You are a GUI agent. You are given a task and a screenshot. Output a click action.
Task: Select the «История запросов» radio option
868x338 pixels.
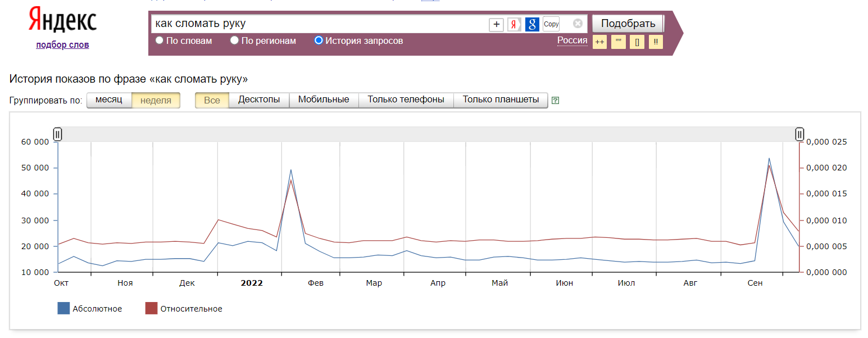point(319,40)
